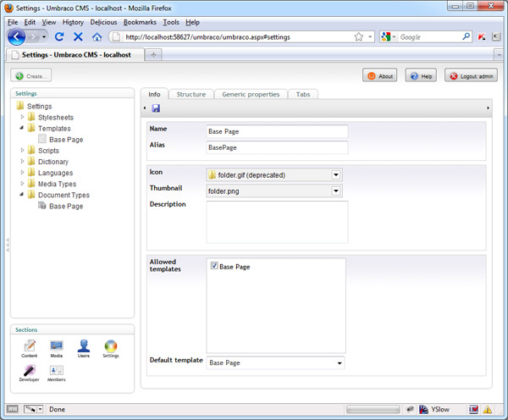Open the Settings section icon
The height and width of the screenshot is (420, 508).
click(x=111, y=349)
